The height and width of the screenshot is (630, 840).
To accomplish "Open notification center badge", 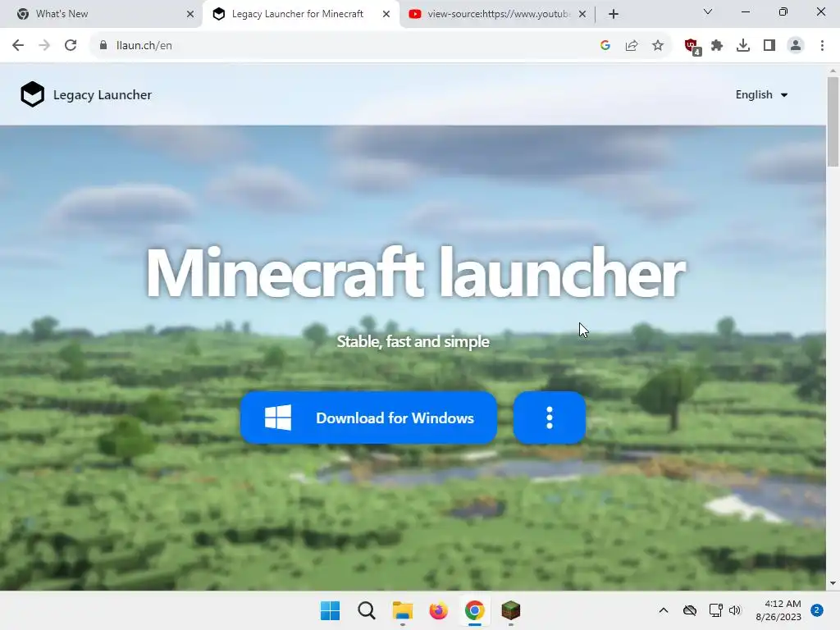I will tap(817, 610).
